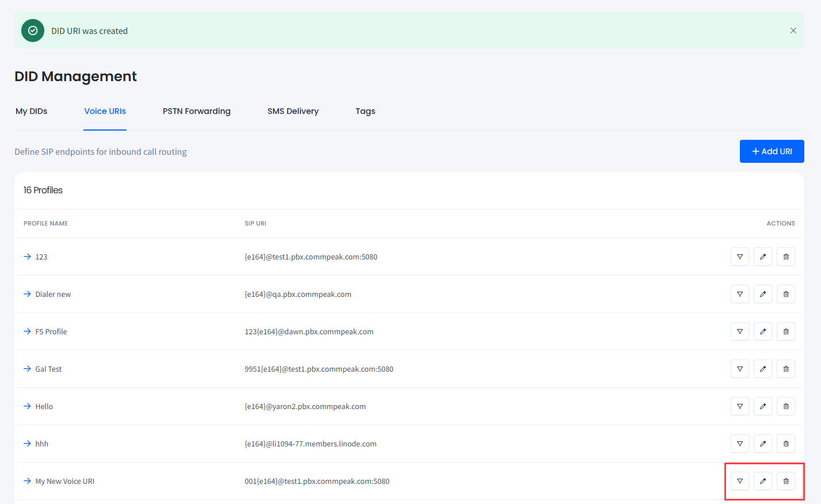
Task: Edit the My New Voice URI profile
Action: [763, 481]
